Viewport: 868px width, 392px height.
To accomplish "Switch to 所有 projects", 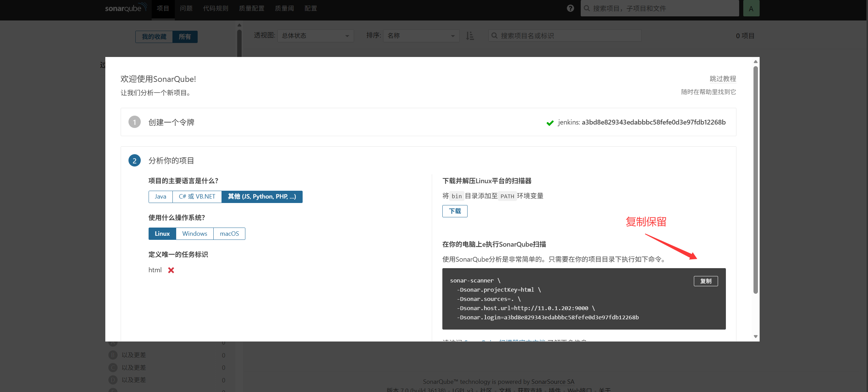I will (185, 37).
